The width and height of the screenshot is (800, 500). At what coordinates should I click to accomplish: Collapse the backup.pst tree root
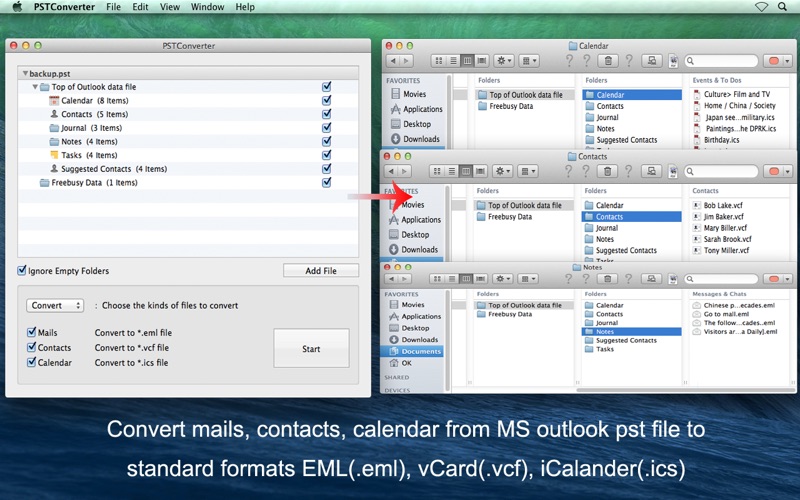coord(25,73)
